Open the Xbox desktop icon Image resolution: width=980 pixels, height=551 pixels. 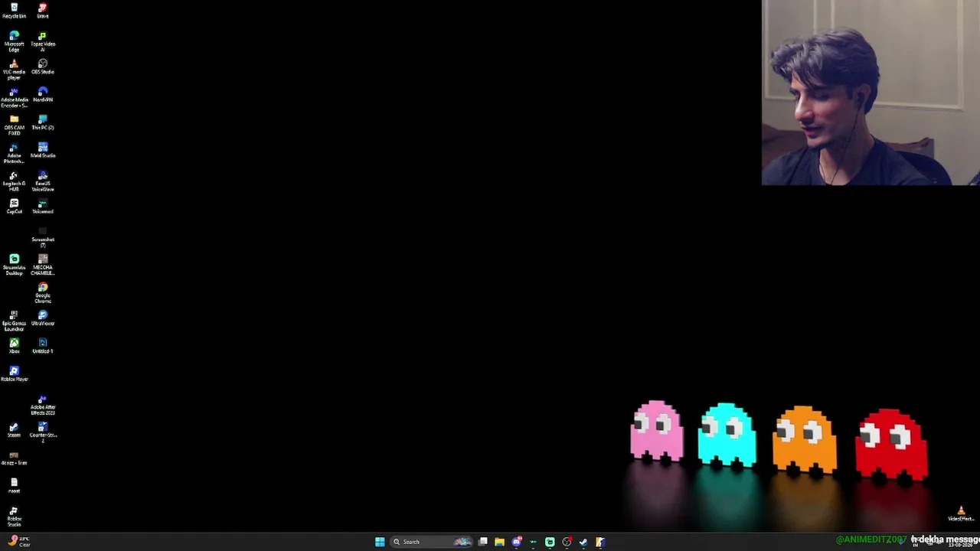tap(14, 346)
